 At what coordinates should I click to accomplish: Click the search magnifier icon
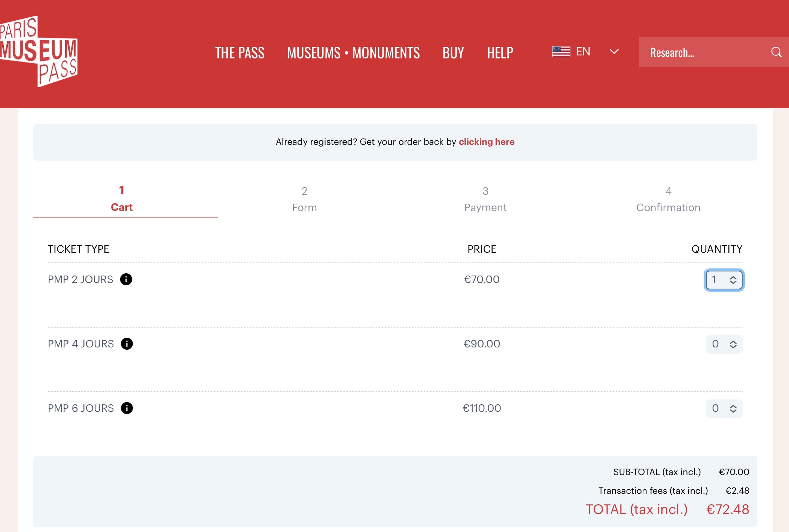(x=776, y=52)
